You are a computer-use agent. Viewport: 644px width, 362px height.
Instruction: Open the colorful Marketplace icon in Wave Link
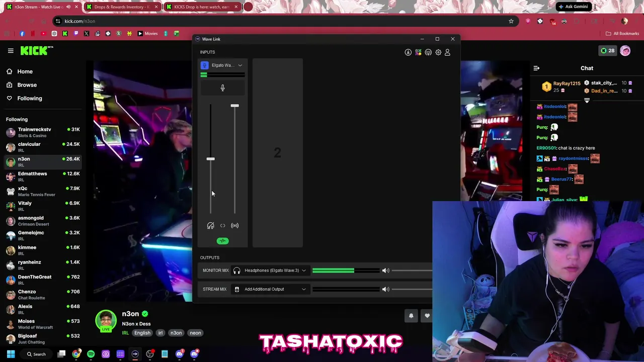[x=418, y=52]
